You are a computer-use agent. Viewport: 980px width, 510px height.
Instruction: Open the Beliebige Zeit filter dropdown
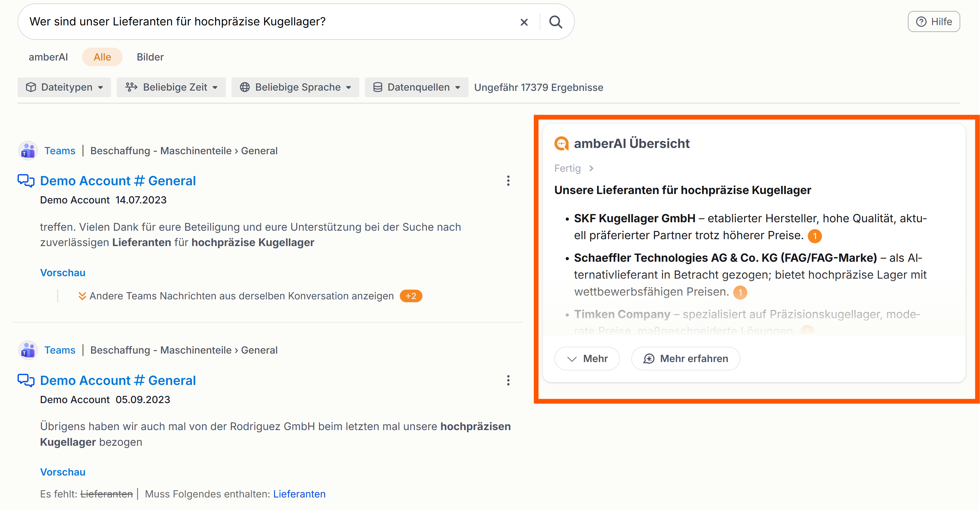click(x=171, y=87)
